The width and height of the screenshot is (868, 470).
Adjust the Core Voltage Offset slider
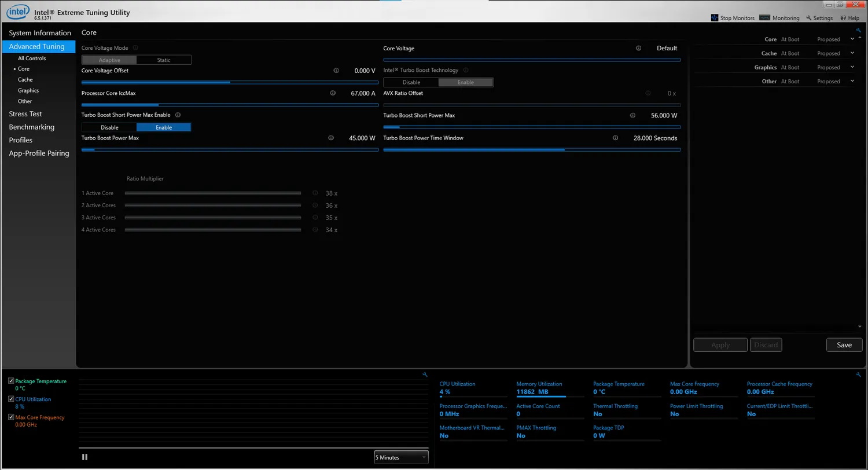click(x=230, y=82)
